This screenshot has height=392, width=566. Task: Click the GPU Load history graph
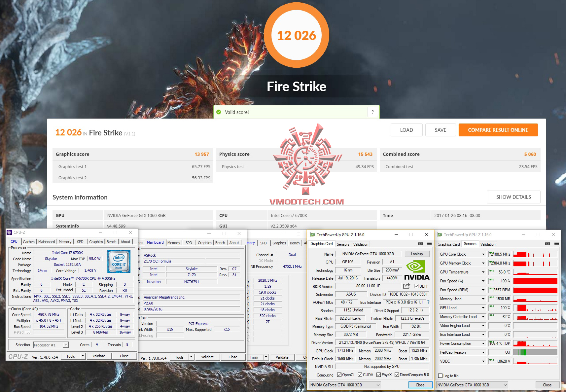tap(535, 307)
